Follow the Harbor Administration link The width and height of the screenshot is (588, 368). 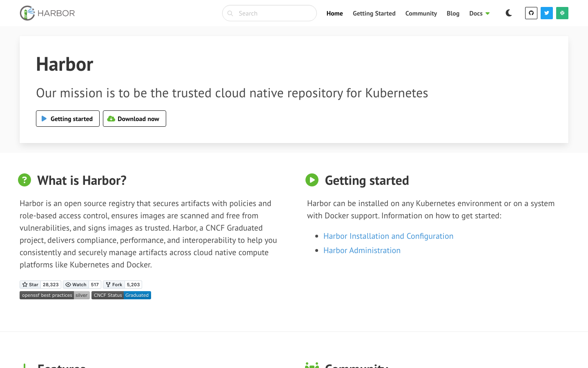[362, 250]
